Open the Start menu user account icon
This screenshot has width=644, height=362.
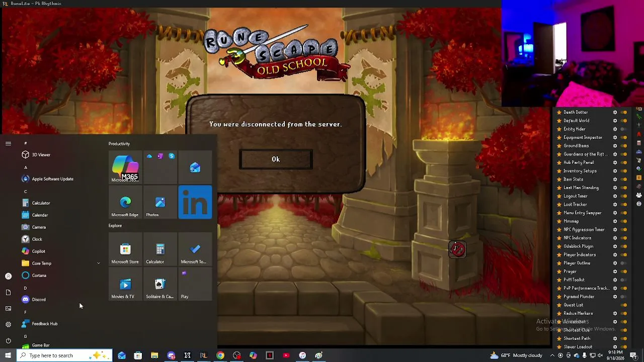pyautogui.click(x=8, y=276)
